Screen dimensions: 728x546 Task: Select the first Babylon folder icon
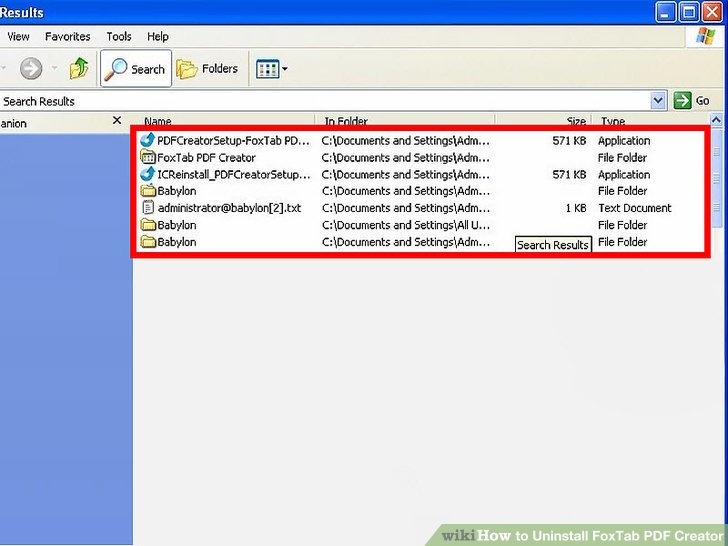(x=148, y=191)
